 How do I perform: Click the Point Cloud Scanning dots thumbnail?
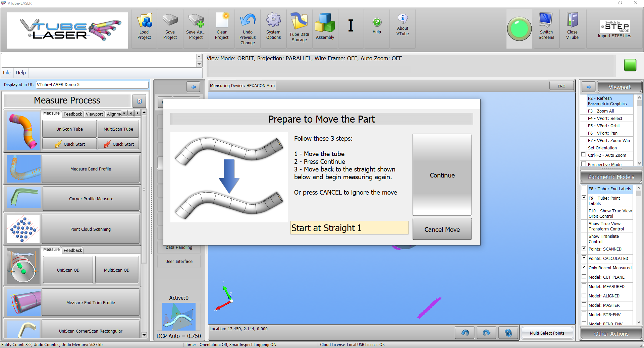tap(23, 229)
